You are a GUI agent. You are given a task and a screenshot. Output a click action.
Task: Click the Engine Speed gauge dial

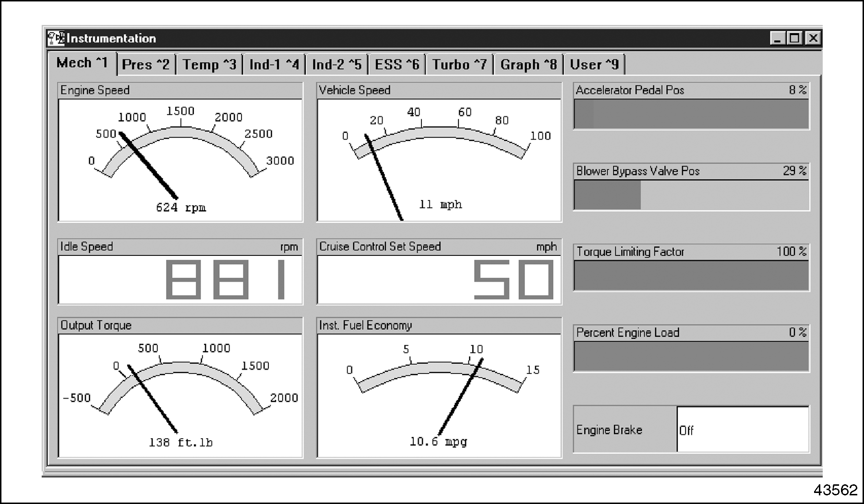click(180, 159)
